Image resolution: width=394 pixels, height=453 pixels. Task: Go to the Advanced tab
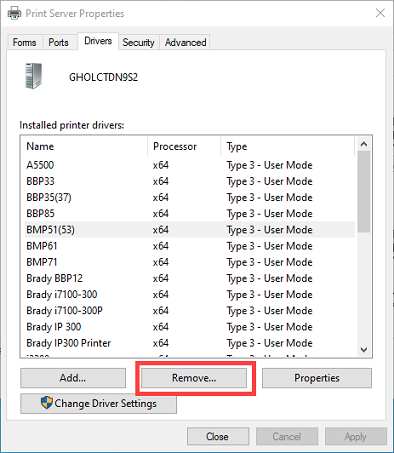(x=185, y=42)
